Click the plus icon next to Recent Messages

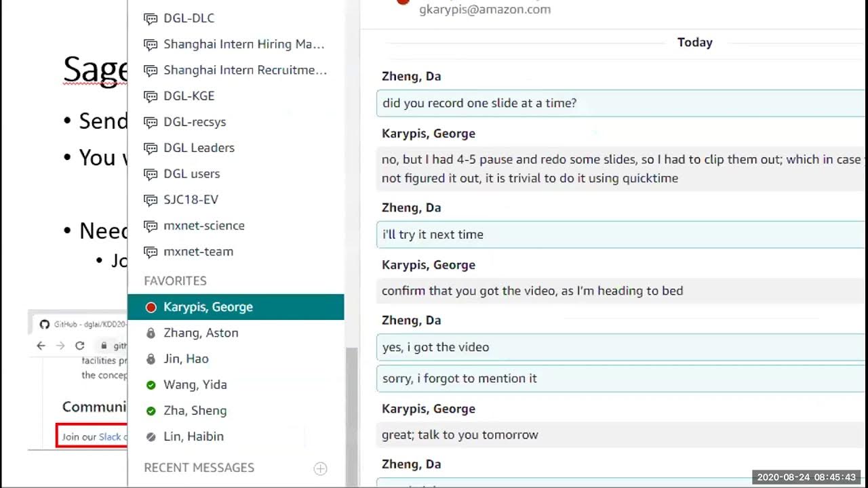320,468
